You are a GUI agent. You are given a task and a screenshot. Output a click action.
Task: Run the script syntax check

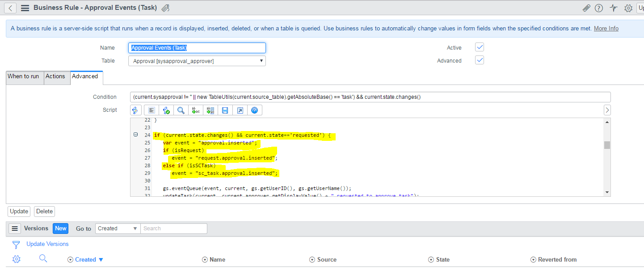click(166, 110)
